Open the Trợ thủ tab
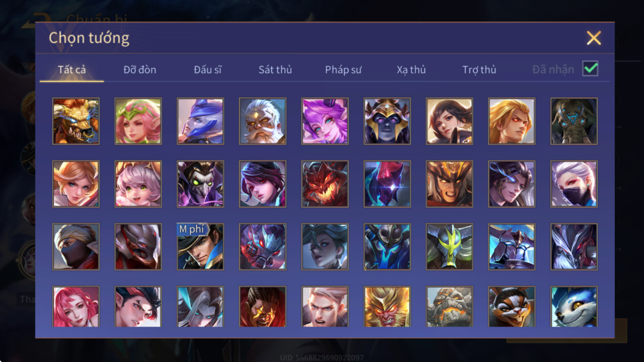This screenshot has width=644, height=362. pyautogui.click(x=479, y=70)
